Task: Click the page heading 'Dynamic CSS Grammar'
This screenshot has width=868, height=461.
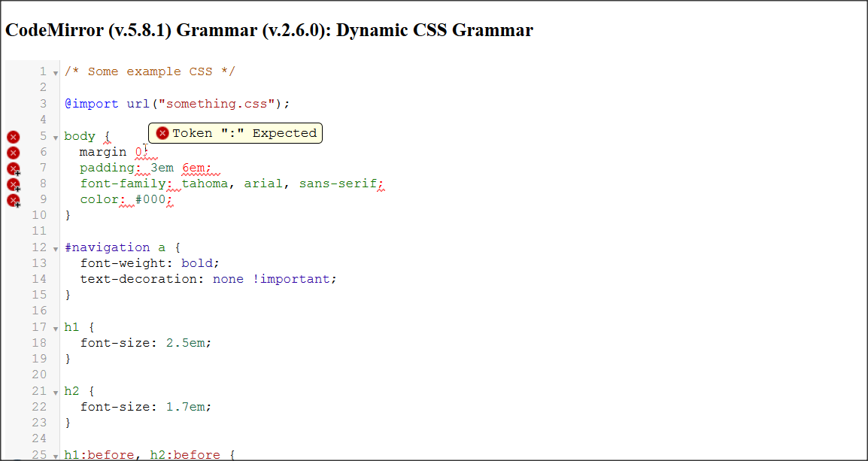Action: tap(435, 30)
